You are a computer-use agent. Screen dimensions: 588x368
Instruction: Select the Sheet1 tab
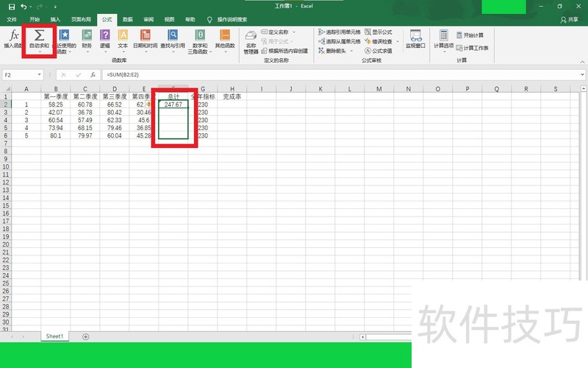[54, 336]
